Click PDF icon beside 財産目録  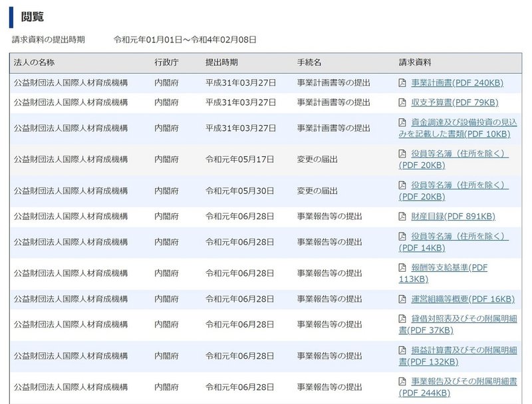402,216
